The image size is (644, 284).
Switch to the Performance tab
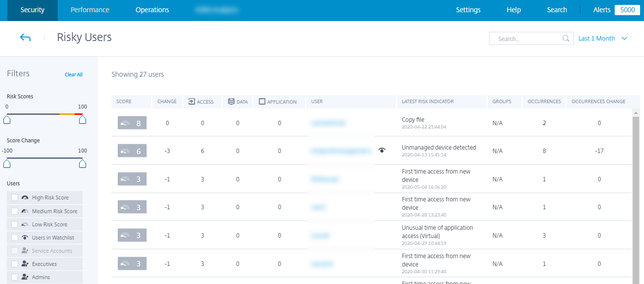(90, 10)
